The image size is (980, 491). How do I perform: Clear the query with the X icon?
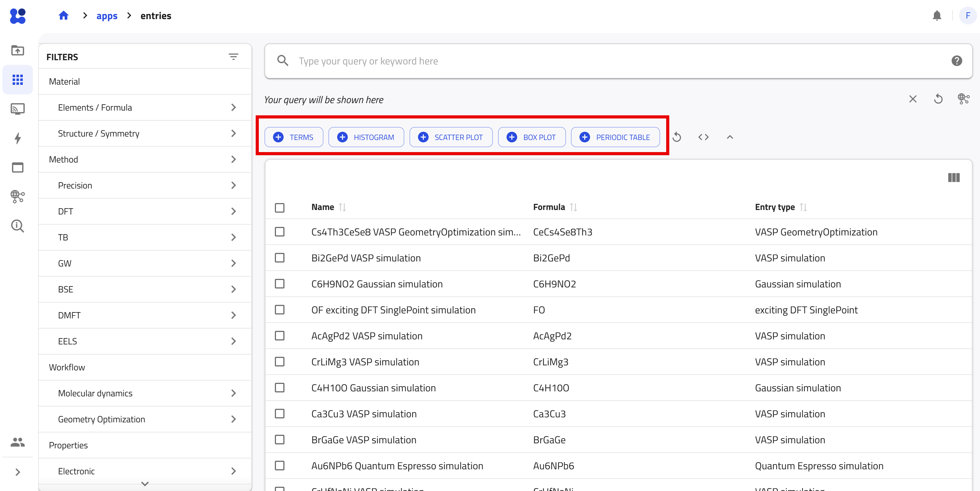913,99
